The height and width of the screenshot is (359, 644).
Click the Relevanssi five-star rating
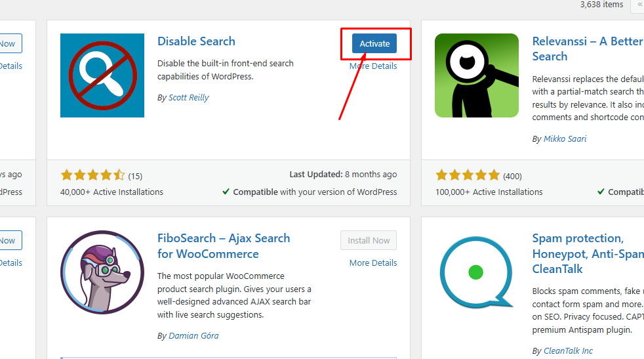pos(468,176)
